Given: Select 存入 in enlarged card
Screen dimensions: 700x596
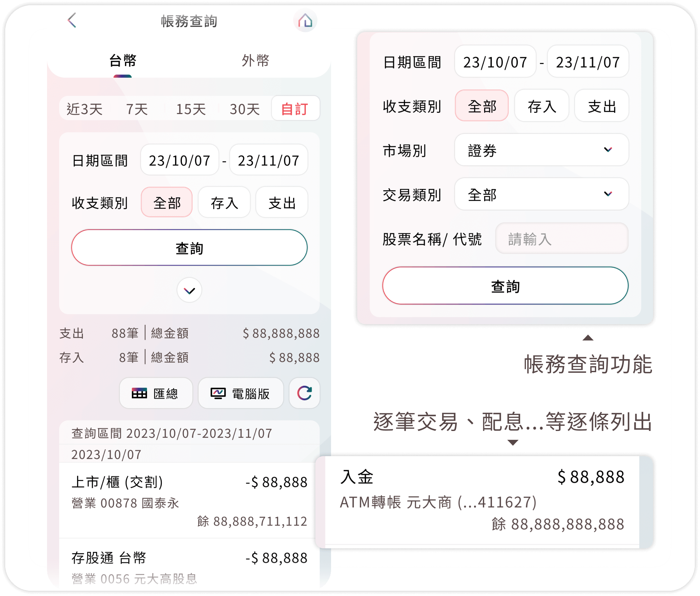Looking at the screenshot, I should tap(542, 106).
